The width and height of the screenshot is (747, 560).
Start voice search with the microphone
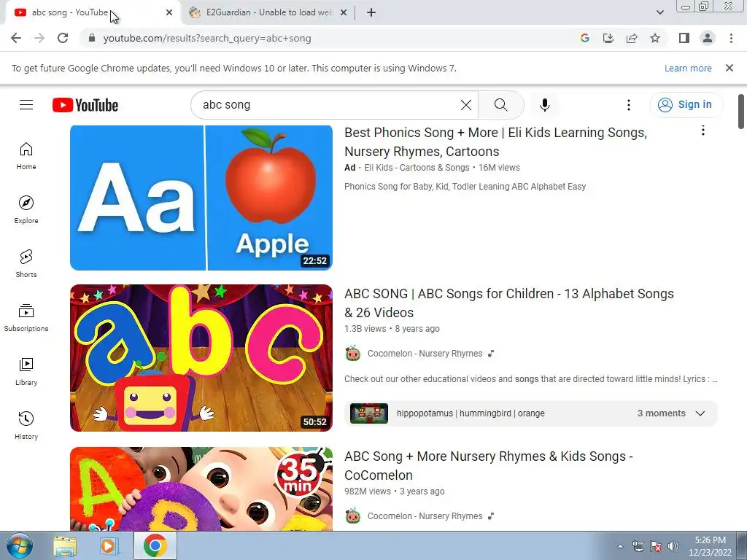[544, 105]
